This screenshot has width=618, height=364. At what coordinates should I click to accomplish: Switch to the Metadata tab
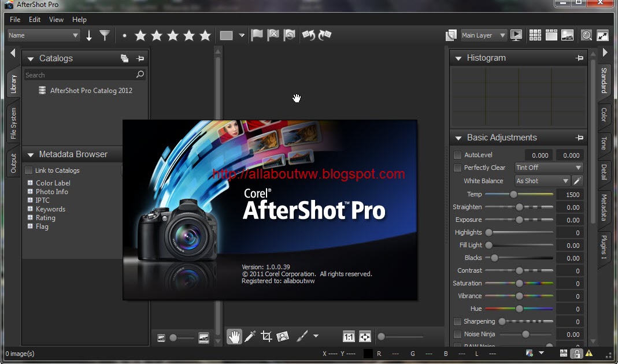coord(604,207)
